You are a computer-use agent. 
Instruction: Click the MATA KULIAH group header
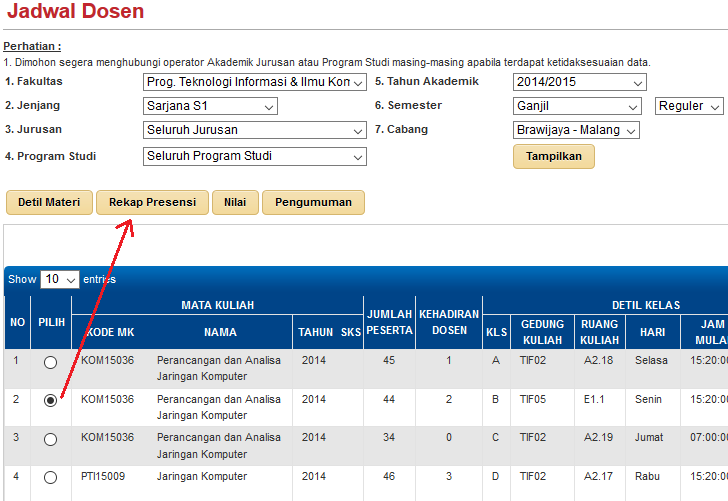217,306
